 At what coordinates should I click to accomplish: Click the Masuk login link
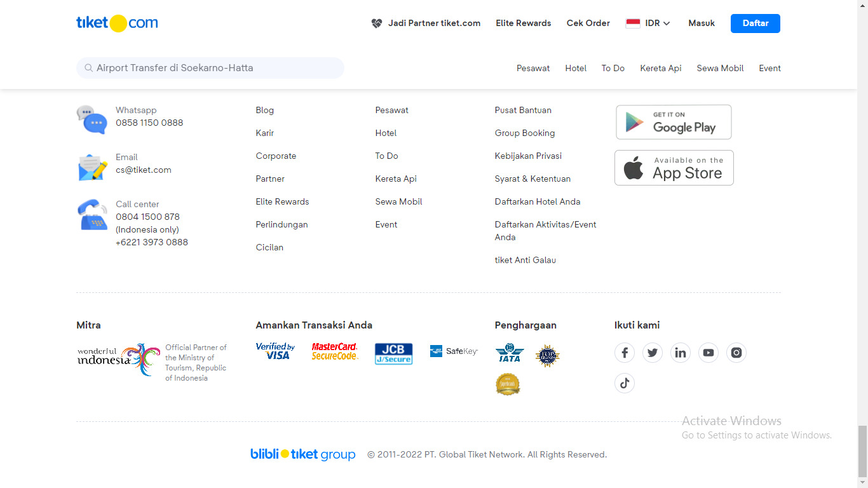click(x=702, y=24)
